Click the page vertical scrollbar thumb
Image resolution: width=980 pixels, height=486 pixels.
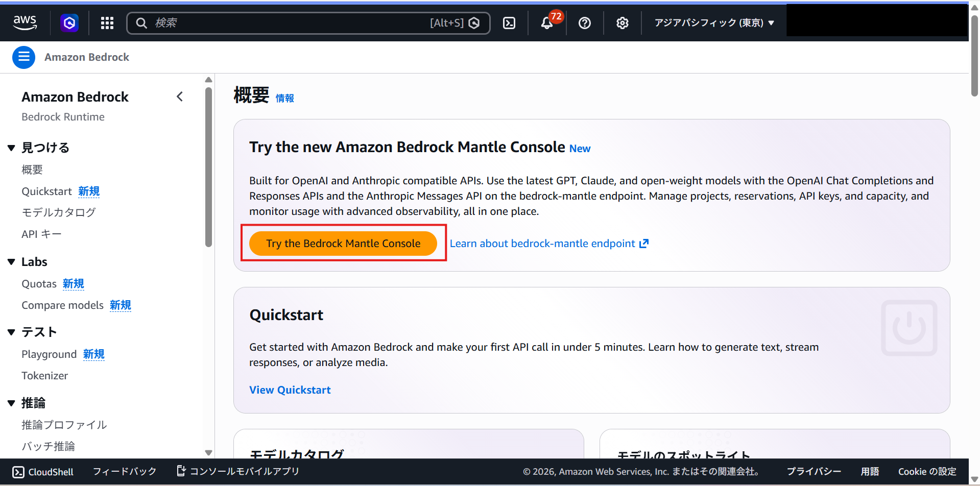pos(974,55)
